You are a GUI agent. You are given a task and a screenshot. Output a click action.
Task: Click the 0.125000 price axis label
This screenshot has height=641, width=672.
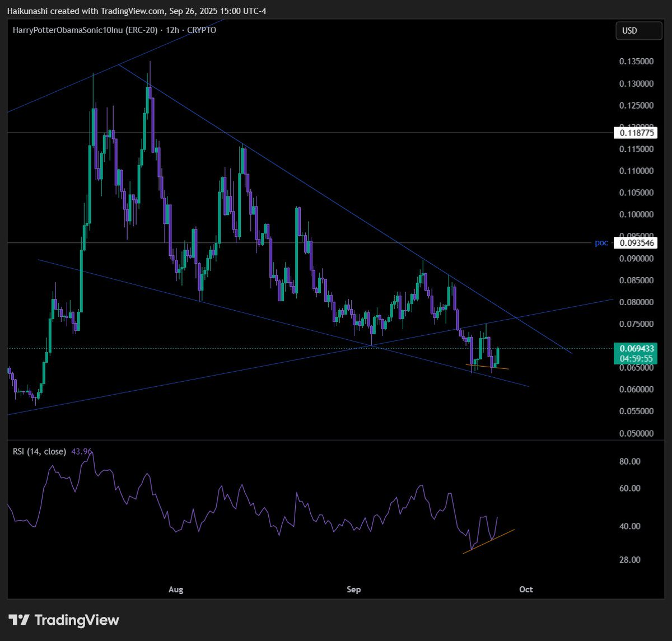pyautogui.click(x=637, y=106)
